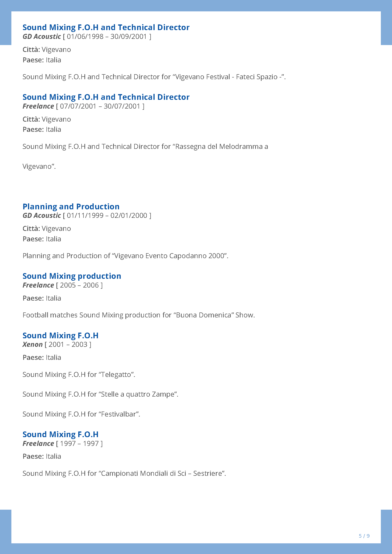Click the Rassegna del Melodramma description text
Image resolution: width=392 pixels, height=554 pixels.
click(x=145, y=156)
